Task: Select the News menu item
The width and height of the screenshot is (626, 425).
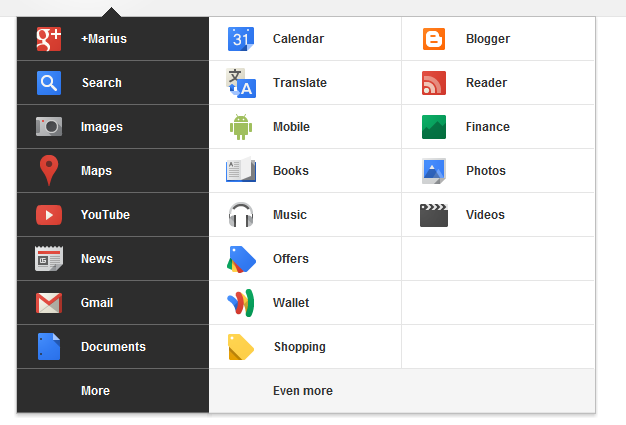Action: click(x=113, y=259)
